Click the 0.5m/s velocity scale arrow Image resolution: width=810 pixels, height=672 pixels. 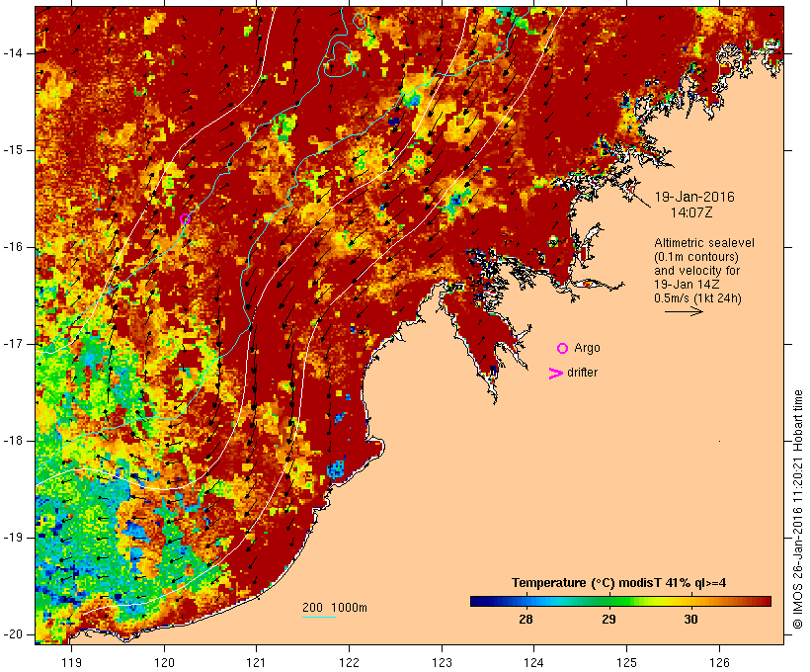pyautogui.click(x=684, y=311)
